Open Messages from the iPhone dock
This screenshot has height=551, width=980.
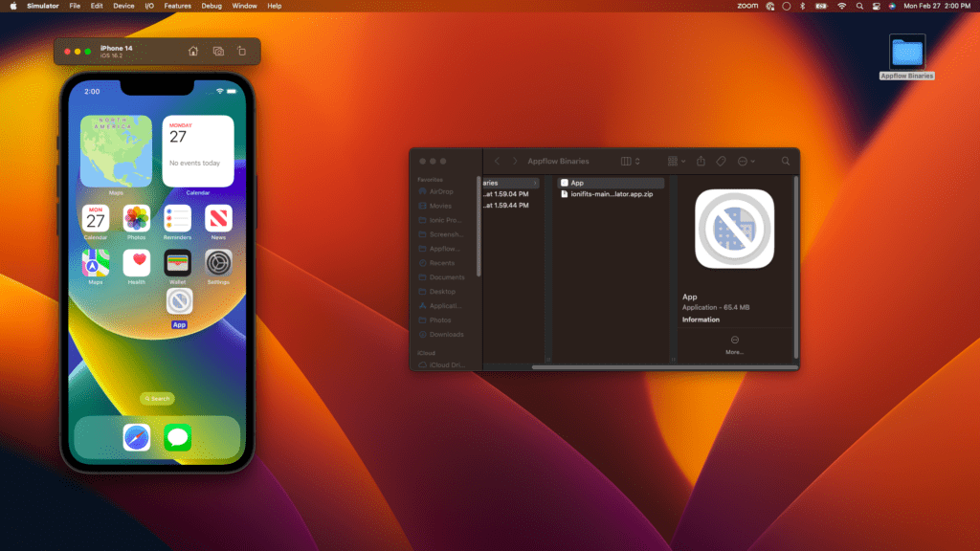[x=180, y=437]
